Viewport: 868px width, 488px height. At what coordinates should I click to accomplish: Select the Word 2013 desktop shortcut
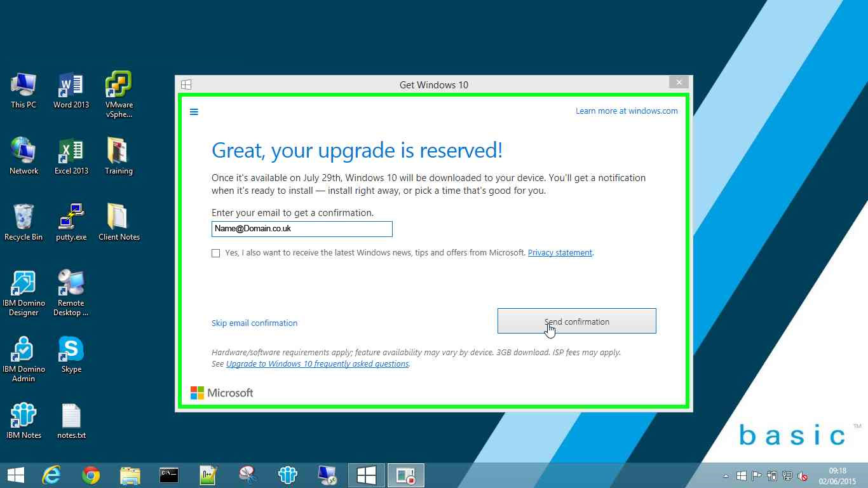(71, 90)
